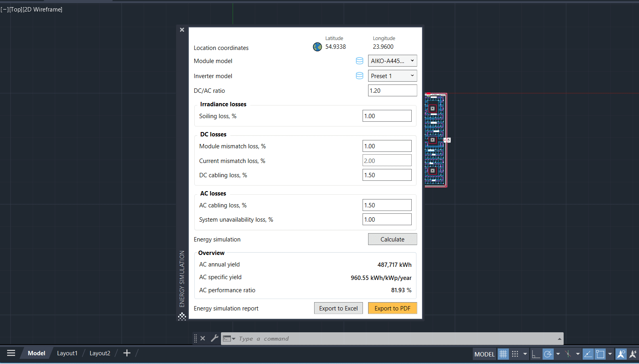639x364 pixels.
Task: Click the command line customize wrench icon
Action: click(x=215, y=338)
